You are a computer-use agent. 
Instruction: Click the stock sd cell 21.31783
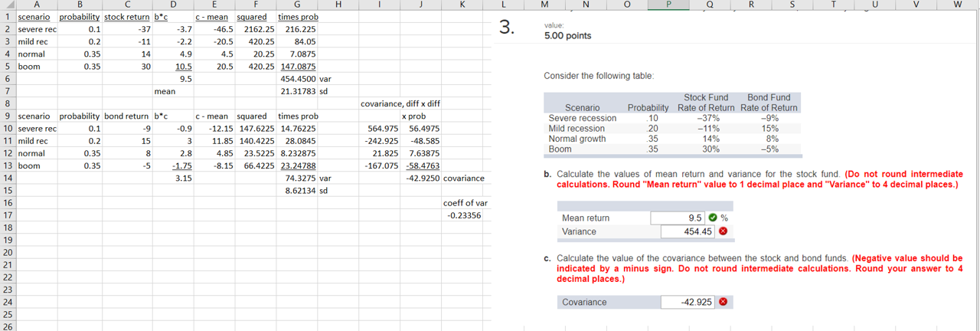pyautogui.click(x=298, y=91)
